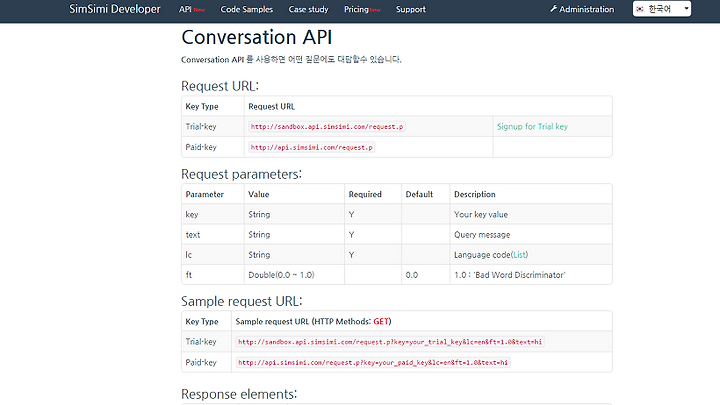Click the Signup for Trial key link

(532, 126)
